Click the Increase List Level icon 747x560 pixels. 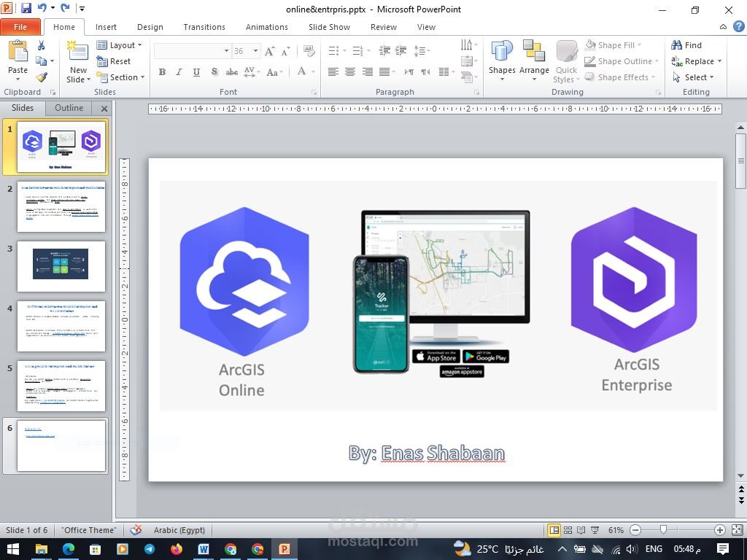coord(400,50)
